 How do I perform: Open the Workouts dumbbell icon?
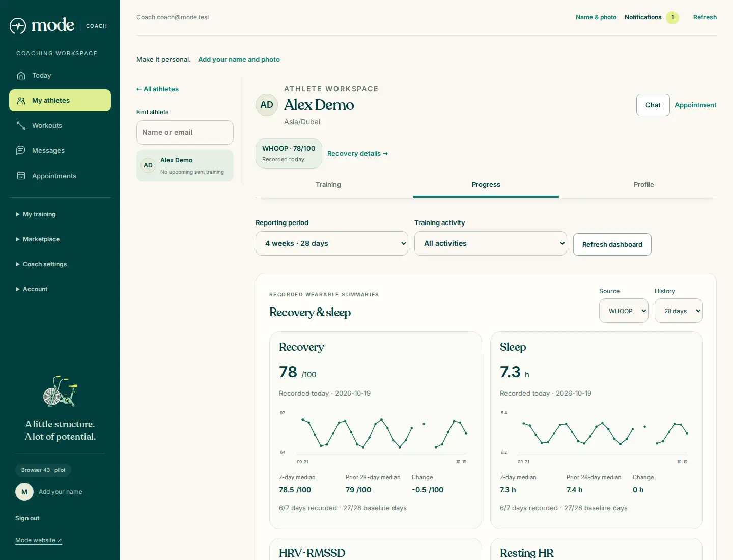point(21,125)
